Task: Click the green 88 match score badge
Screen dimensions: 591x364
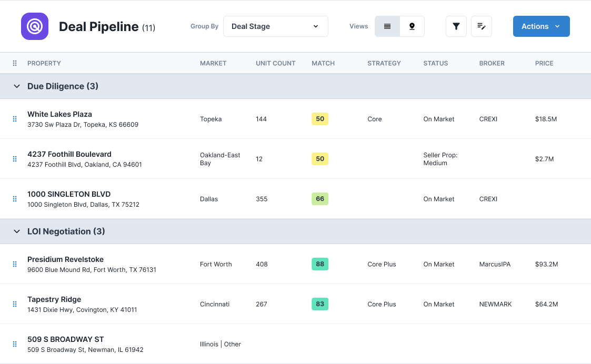Action: click(319, 264)
